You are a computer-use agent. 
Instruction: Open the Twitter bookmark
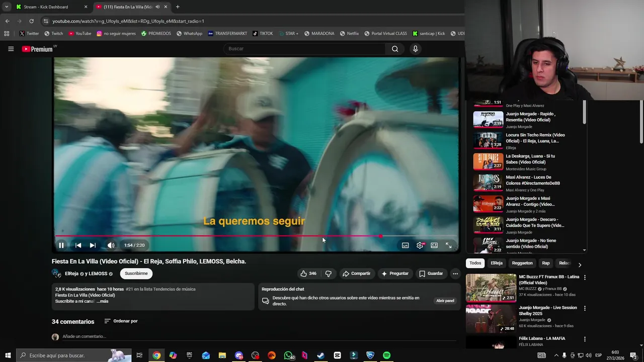tap(29, 34)
